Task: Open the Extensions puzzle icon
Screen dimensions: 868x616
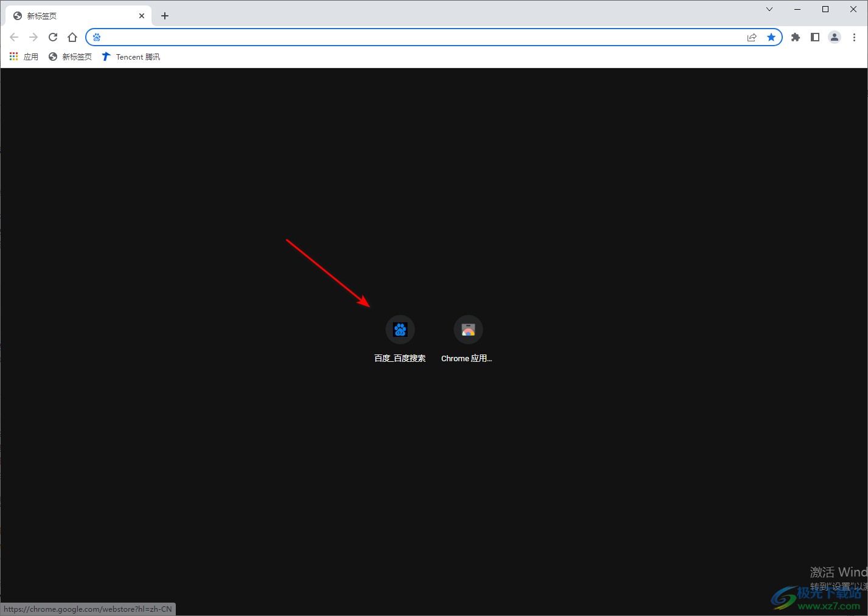Action: [796, 37]
